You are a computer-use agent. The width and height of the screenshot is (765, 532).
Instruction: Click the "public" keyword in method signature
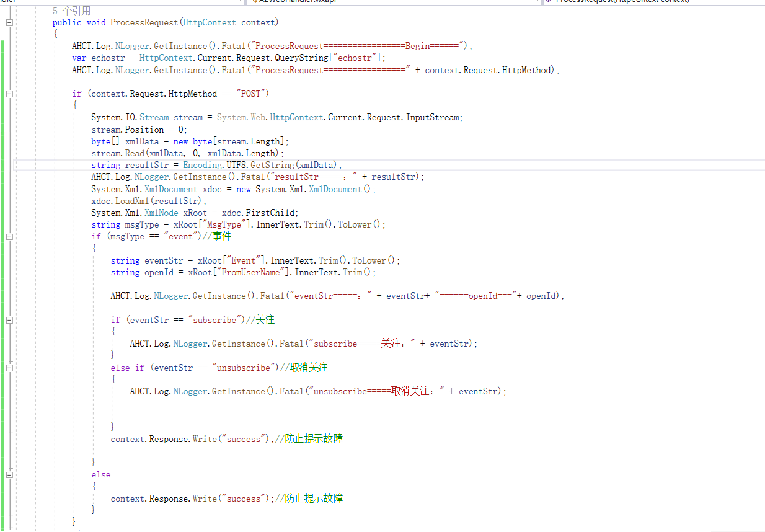click(x=67, y=22)
